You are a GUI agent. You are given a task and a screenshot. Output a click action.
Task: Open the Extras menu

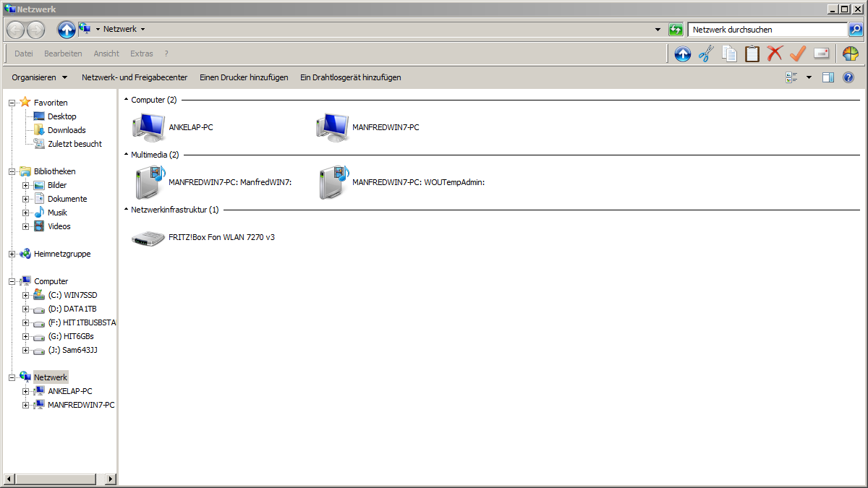tap(141, 53)
